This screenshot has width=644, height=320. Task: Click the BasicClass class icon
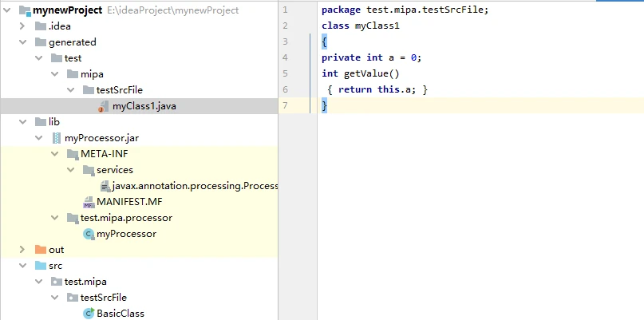(89, 314)
